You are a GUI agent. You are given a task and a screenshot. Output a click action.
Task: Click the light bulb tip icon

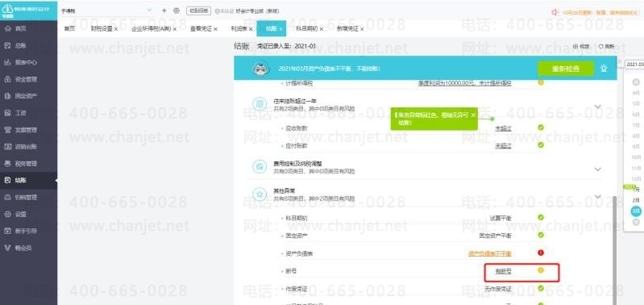pyautogui.click(x=604, y=69)
